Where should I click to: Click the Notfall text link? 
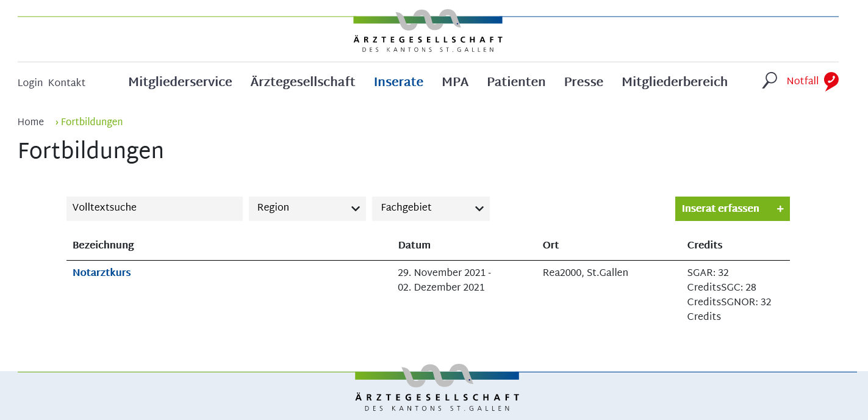802,81
